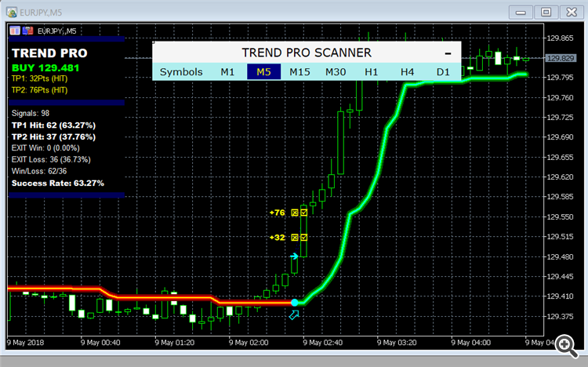Click the 9 May 01:20 time label
This screenshot has height=367, width=588.
[x=175, y=343]
